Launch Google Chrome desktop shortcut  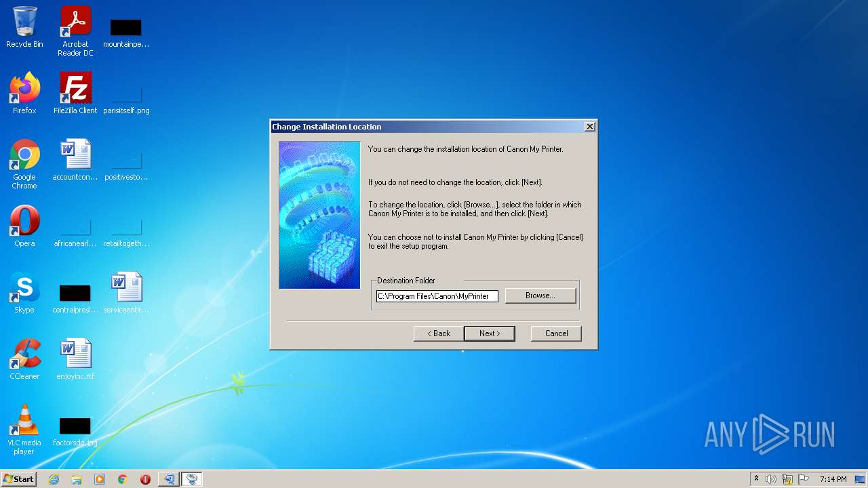pos(24,165)
